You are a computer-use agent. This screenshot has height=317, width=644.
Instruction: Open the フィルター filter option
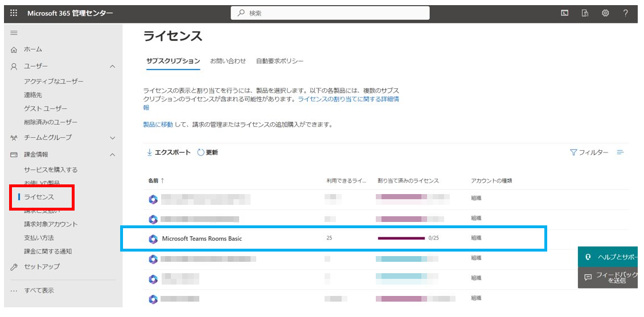589,153
